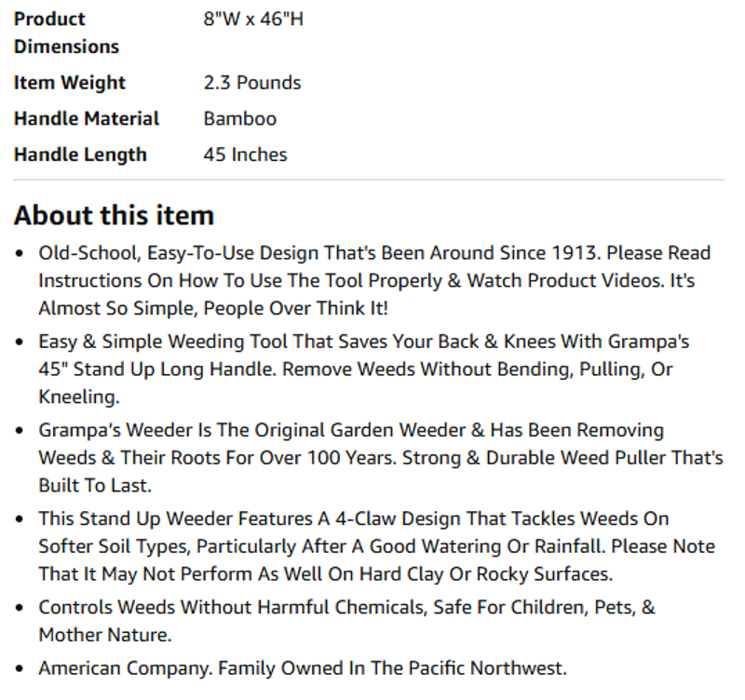Click the Product Dimensions label

tap(66, 33)
